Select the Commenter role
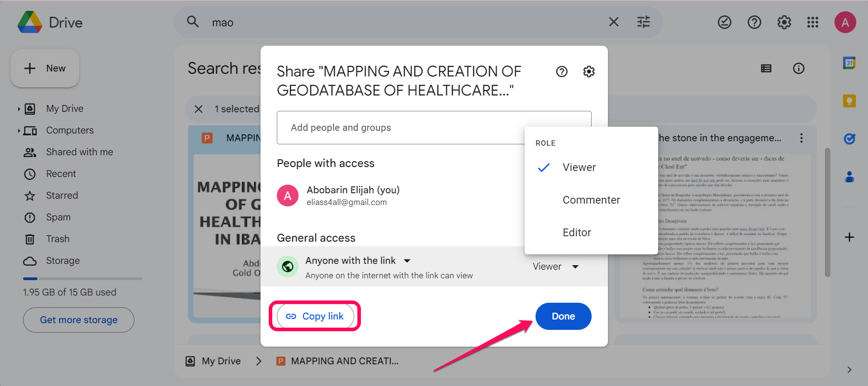 [591, 200]
